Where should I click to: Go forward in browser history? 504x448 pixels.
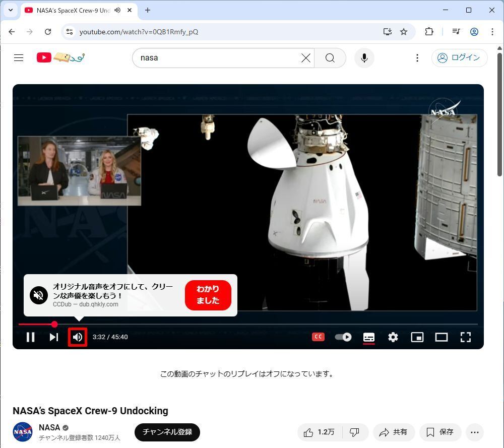point(30,31)
